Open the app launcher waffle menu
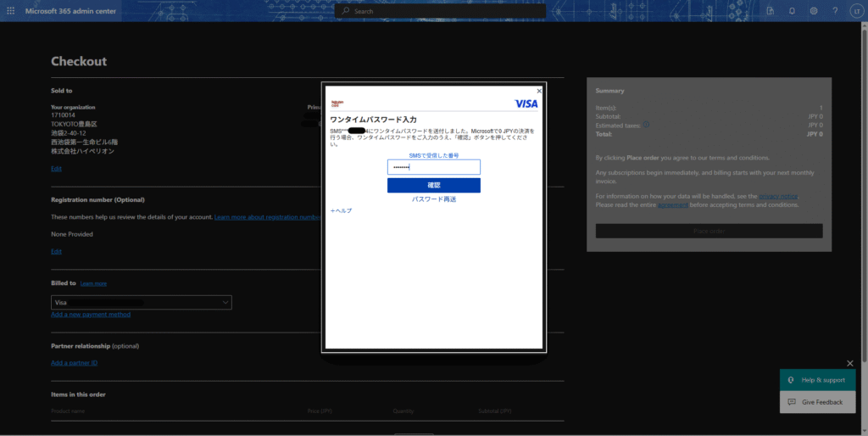Image resolution: width=868 pixels, height=436 pixels. click(11, 11)
